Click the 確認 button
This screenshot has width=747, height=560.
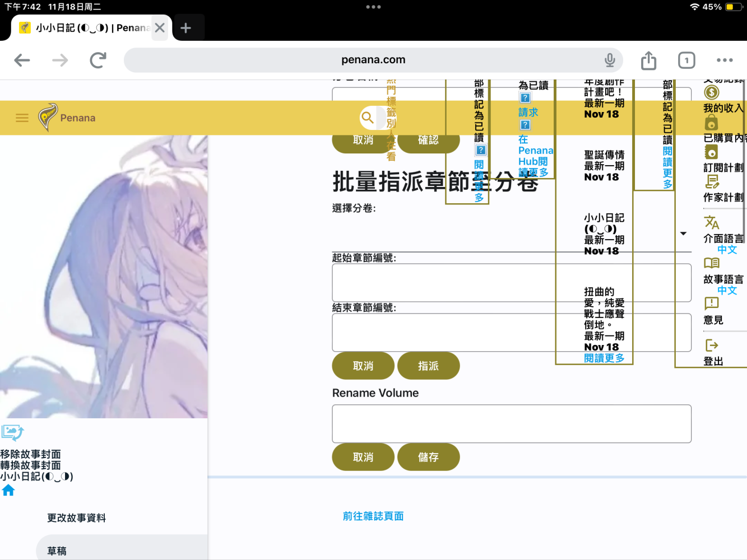[429, 140]
